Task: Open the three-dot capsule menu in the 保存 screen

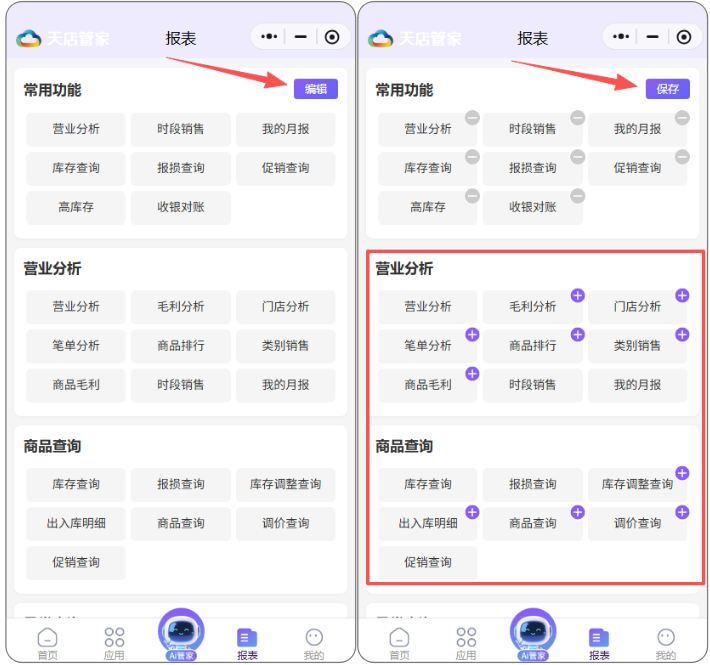Action: (620, 37)
